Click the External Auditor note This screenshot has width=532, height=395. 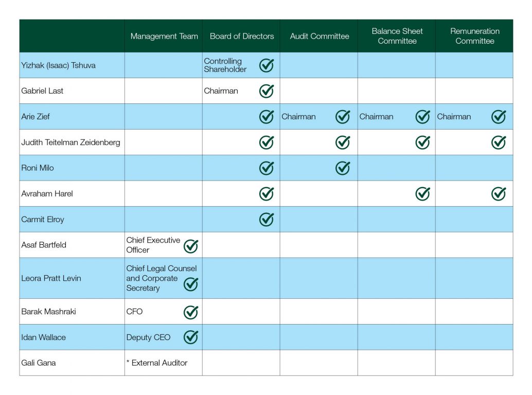tap(156, 363)
